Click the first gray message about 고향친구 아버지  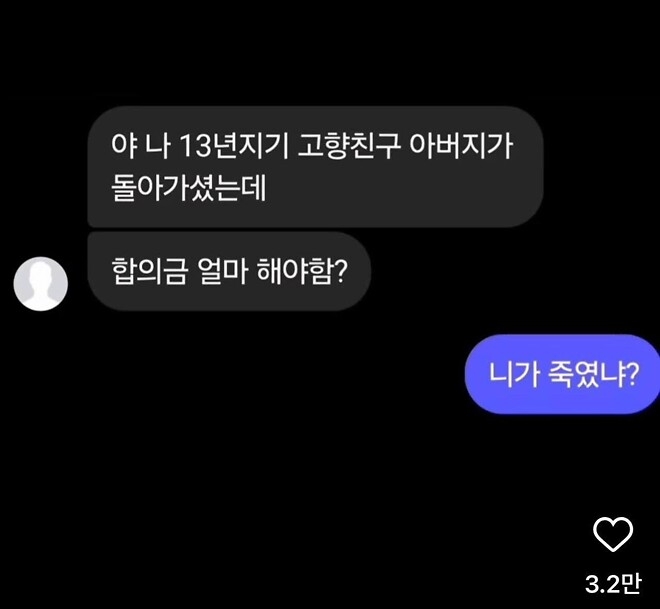click(315, 167)
